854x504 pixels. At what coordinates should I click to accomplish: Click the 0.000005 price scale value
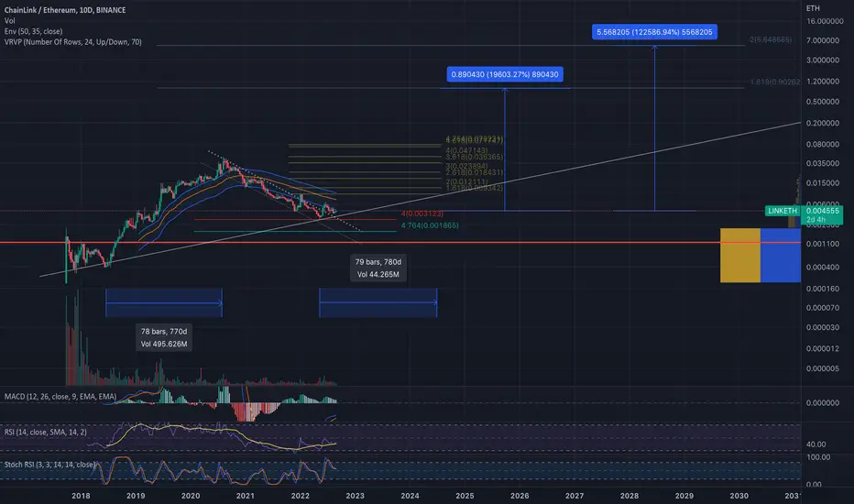pyautogui.click(x=823, y=368)
